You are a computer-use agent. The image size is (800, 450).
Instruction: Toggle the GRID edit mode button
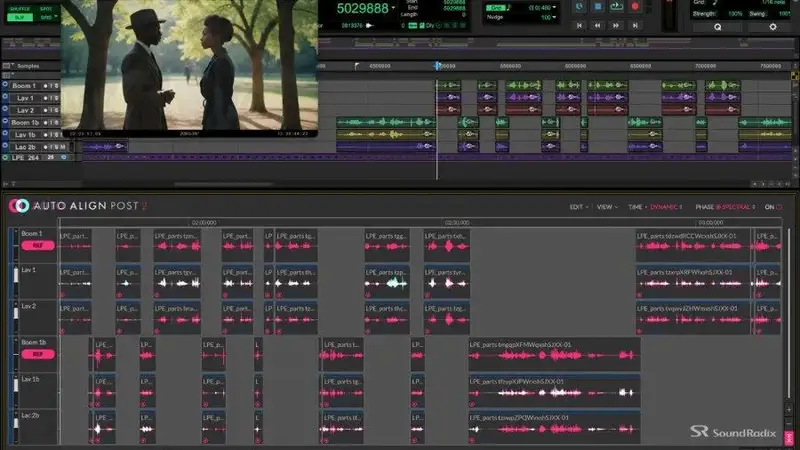tap(46, 17)
